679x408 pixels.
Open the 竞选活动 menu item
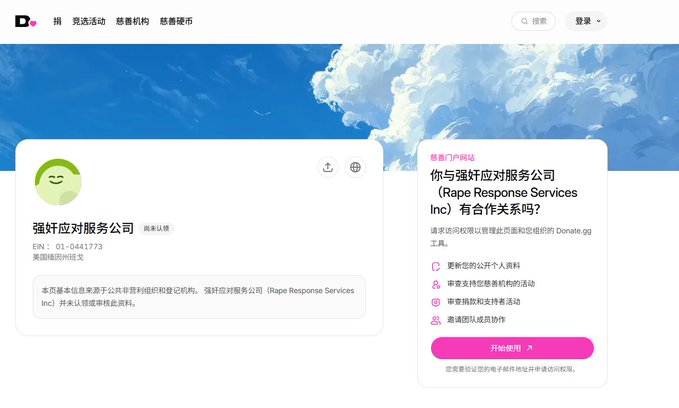(x=89, y=21)
